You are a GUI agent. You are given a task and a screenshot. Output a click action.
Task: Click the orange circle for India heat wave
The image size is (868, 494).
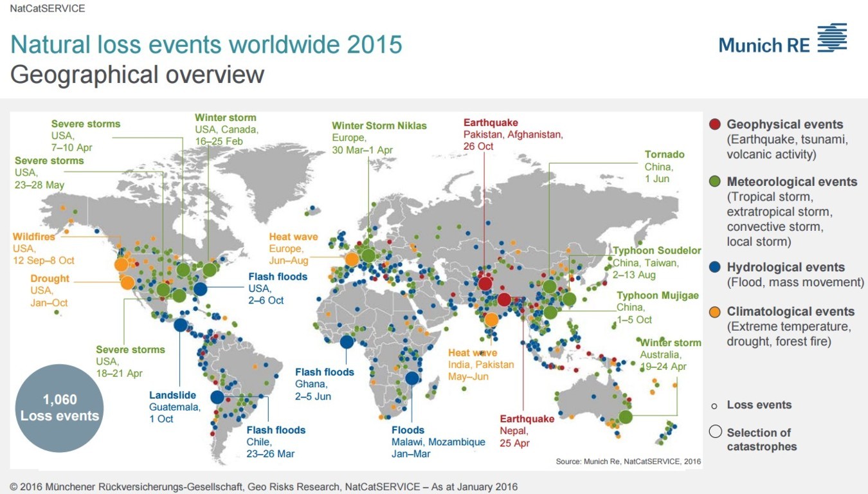(491, 320)
